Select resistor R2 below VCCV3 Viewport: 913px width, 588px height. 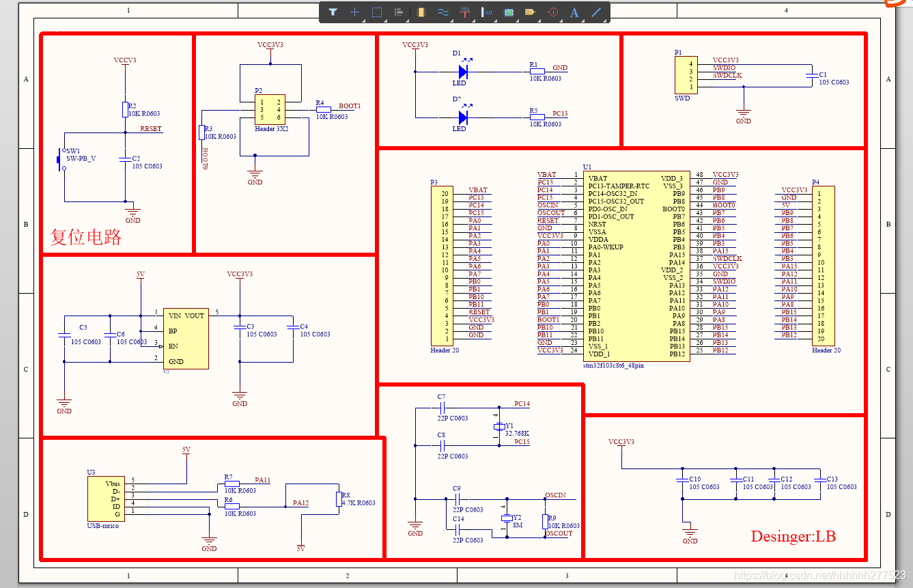125,109
